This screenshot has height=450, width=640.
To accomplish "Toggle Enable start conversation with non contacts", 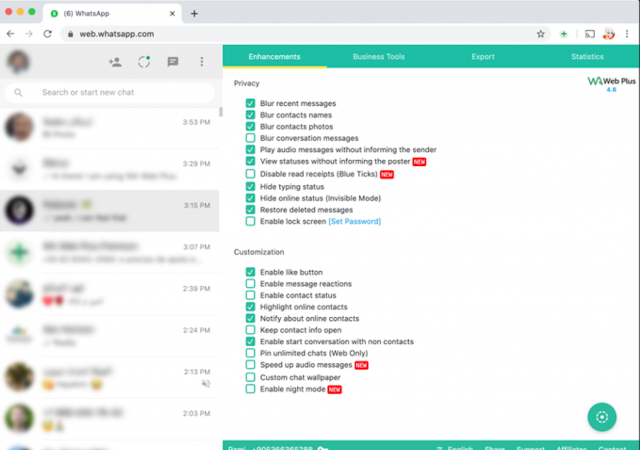I will click(250, 341).
